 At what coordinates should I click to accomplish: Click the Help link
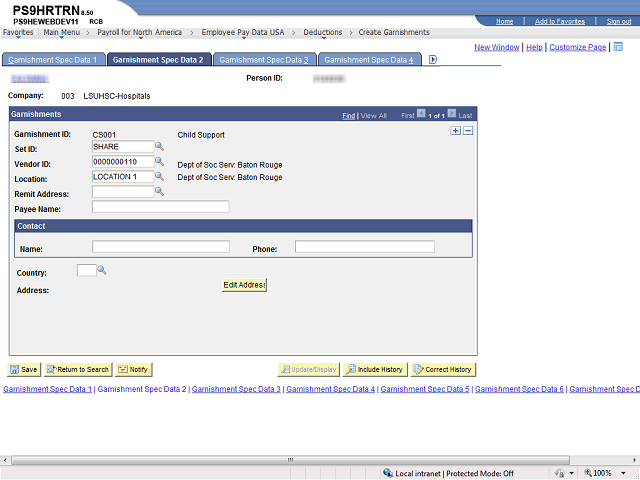pos(534,47)
